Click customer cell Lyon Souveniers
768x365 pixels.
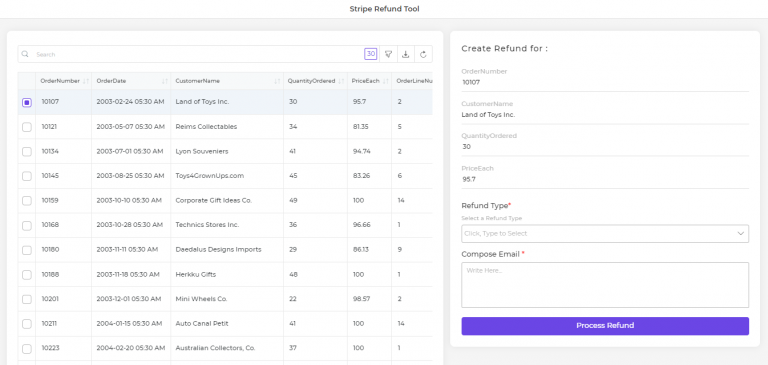202,151
